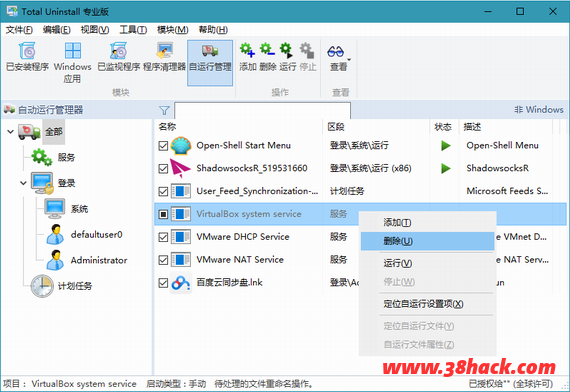Click the 登录\系统\运行 (x86) cell
The image size is (570, 392).
tap(370, 168)
